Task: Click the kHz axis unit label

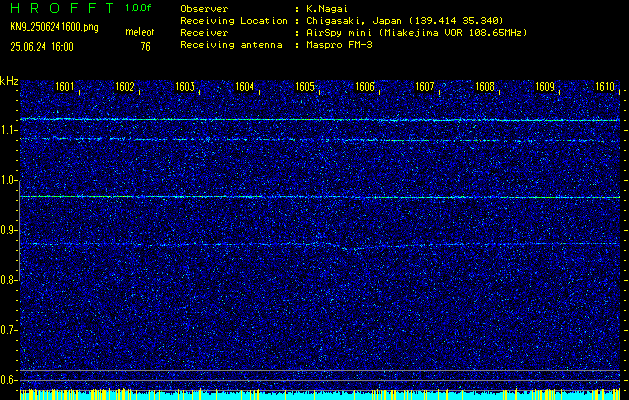Action: point(9,81)
